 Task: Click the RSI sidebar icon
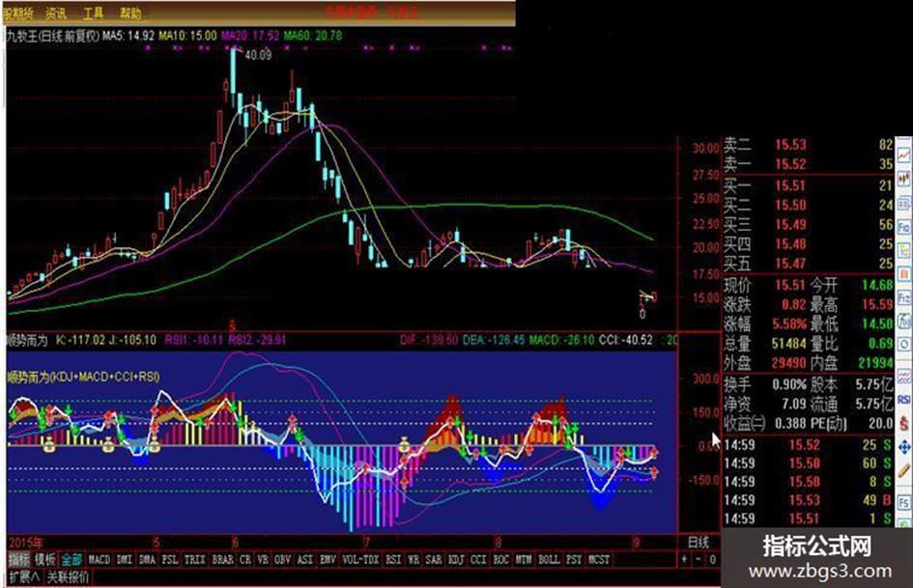904,400
